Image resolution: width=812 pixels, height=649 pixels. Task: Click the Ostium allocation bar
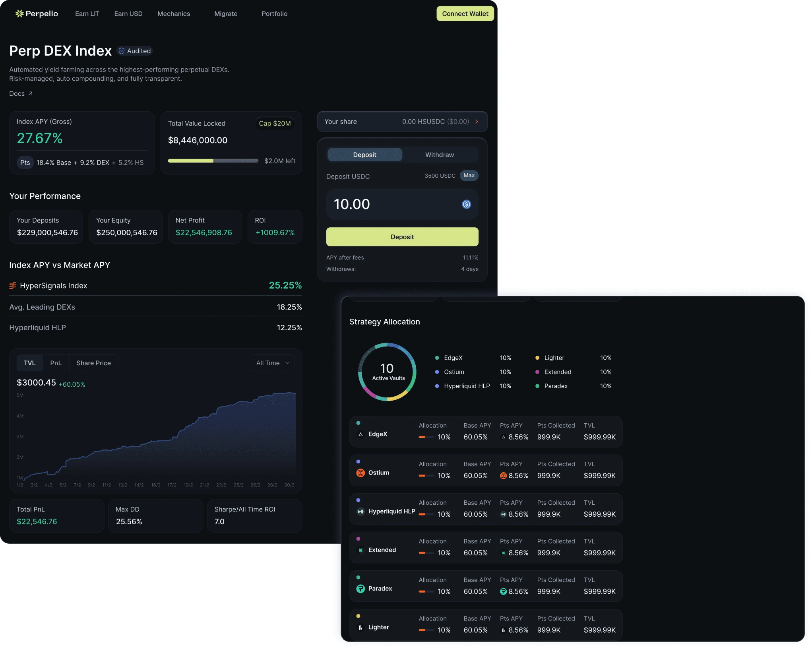pyautogui.click(x=426, y=476)
